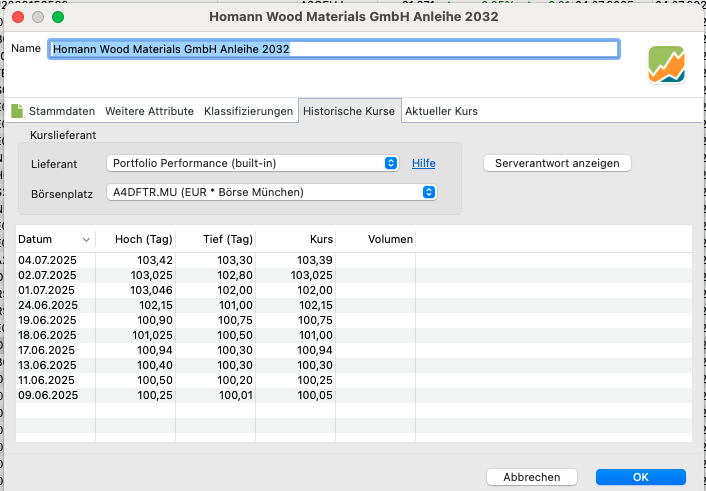Screen dimensions: 706x491
Task: Select the row dated 19.06.2025
Action: (353, 320)
